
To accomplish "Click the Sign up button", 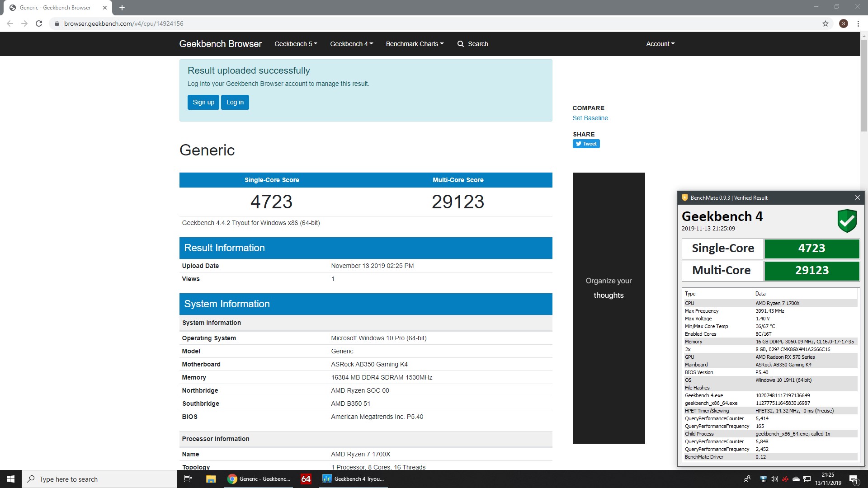I will [x=203, y=102].
